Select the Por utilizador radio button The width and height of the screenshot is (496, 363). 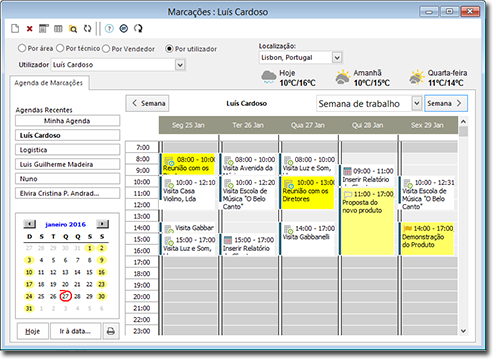click(x=169, y=49)
